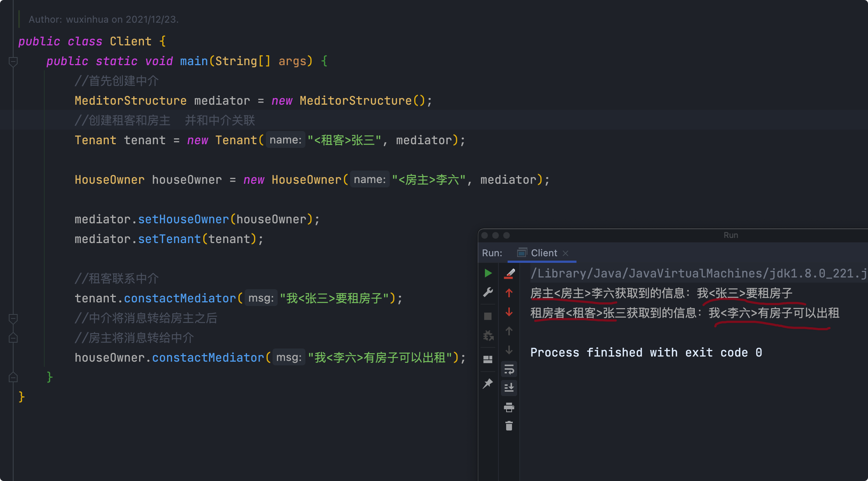This screenshot has width=868, height=481.
Task: Click the gray Stop process square
Action: 488,316
